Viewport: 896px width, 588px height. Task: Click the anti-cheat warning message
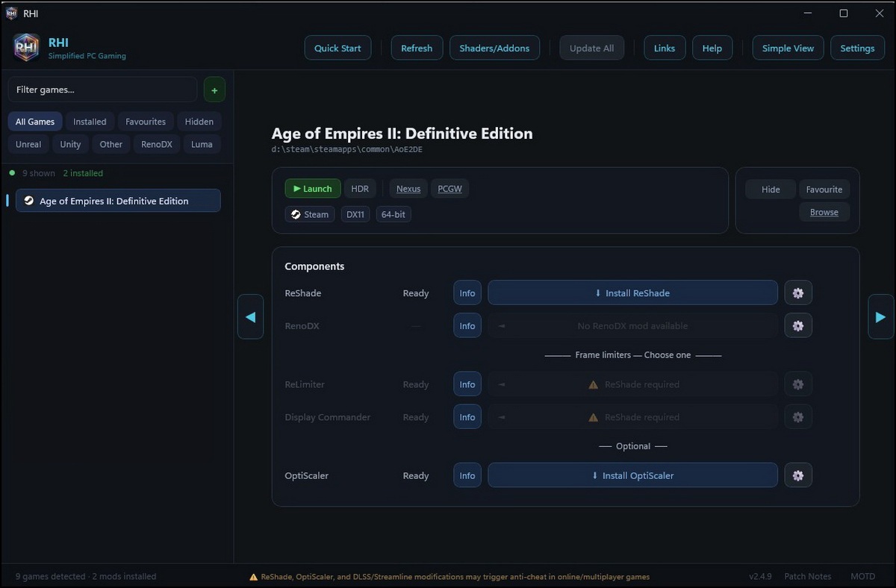click(449, 577)
